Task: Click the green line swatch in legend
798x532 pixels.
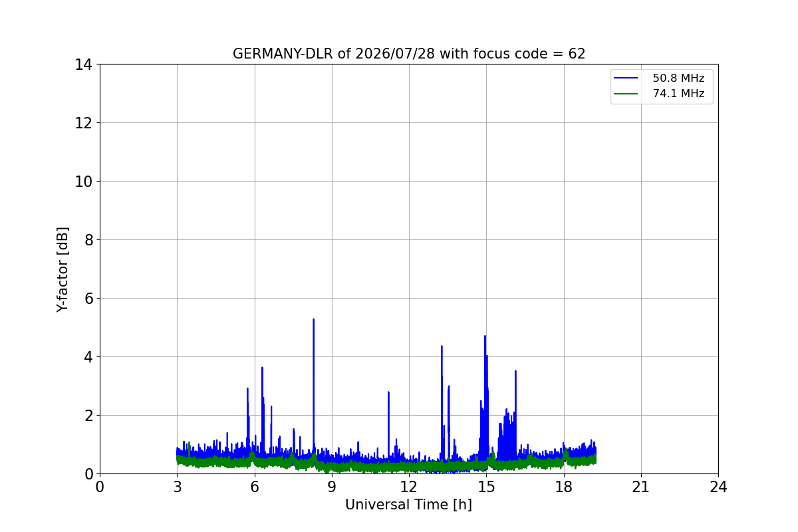Action: (x=626, y=94)
